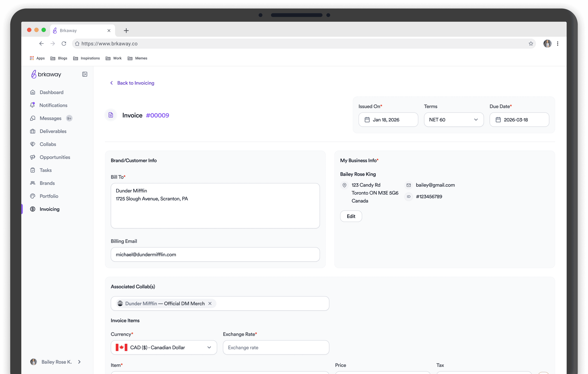
Task: Remove the Dunder Mifflin collab tag
Action: tap(210, 303)
